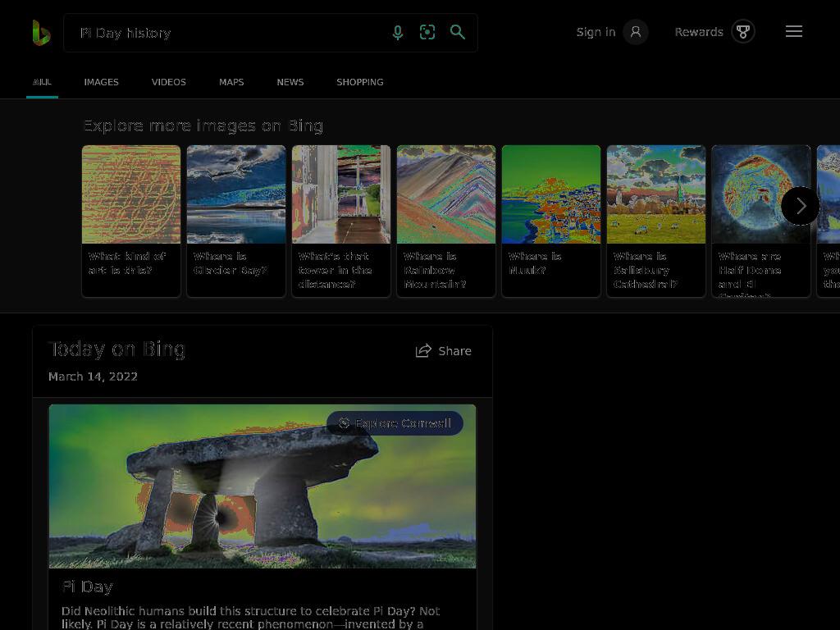This screenshot has width=840, height=630.
Task: Switch to the VIDEOS tab
Action: 169,82
